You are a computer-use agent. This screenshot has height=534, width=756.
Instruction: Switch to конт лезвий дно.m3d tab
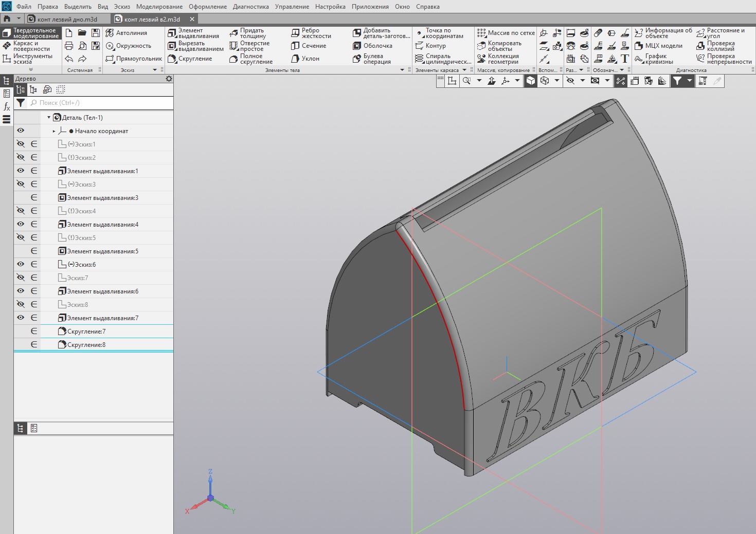point(67,19)
